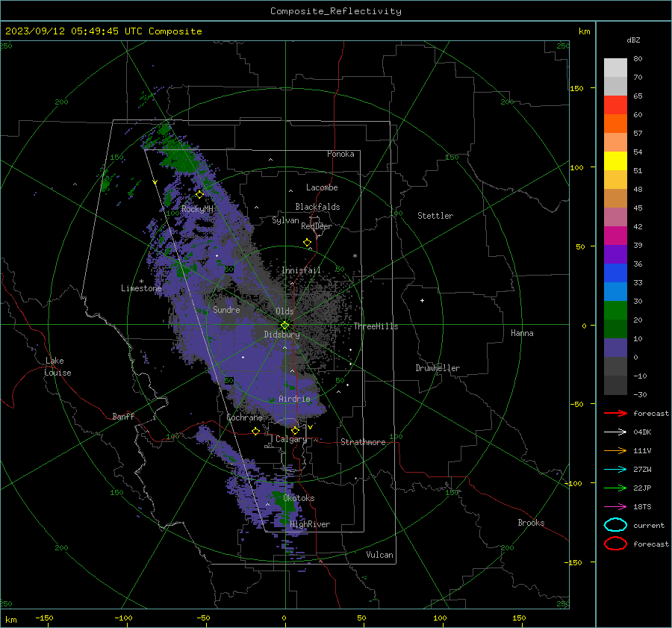Click the white 04DK arrow icon
672x628 pixels.
pos(615,432)
